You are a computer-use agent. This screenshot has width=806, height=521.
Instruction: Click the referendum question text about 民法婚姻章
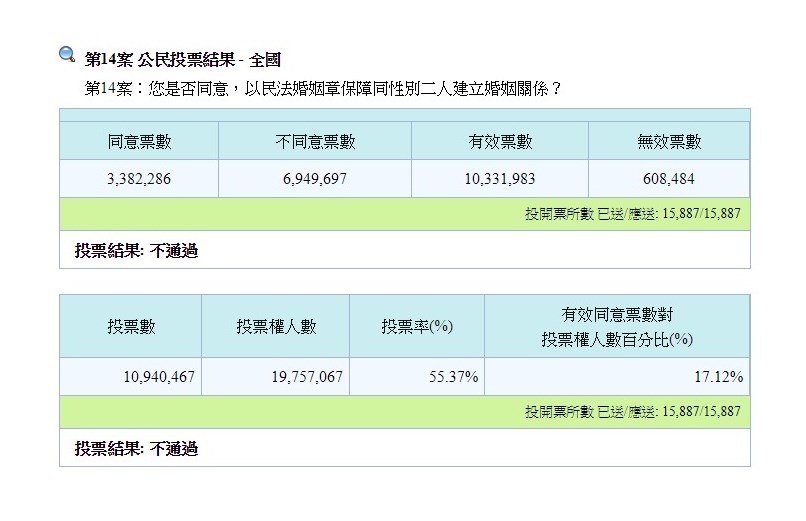[x=323, y=89]
